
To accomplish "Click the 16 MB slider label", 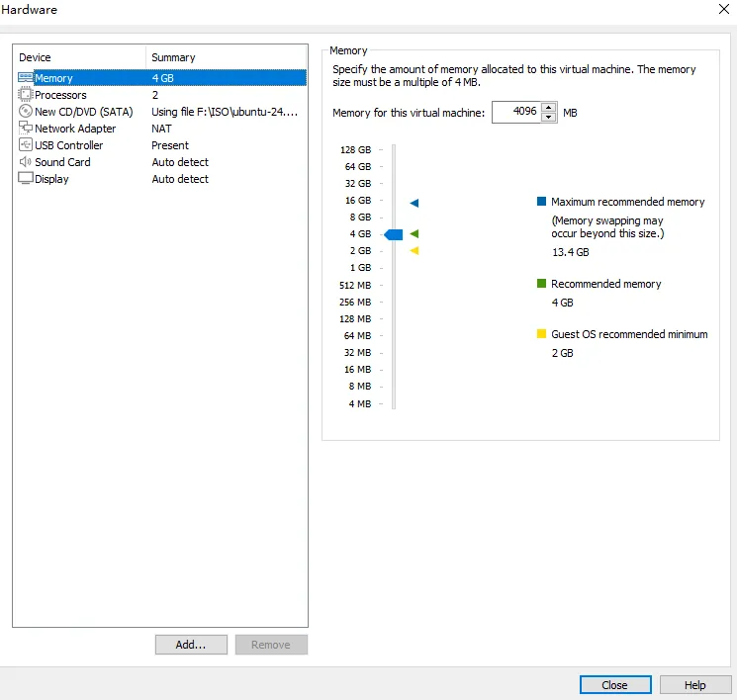I will (x=357, y=369).
